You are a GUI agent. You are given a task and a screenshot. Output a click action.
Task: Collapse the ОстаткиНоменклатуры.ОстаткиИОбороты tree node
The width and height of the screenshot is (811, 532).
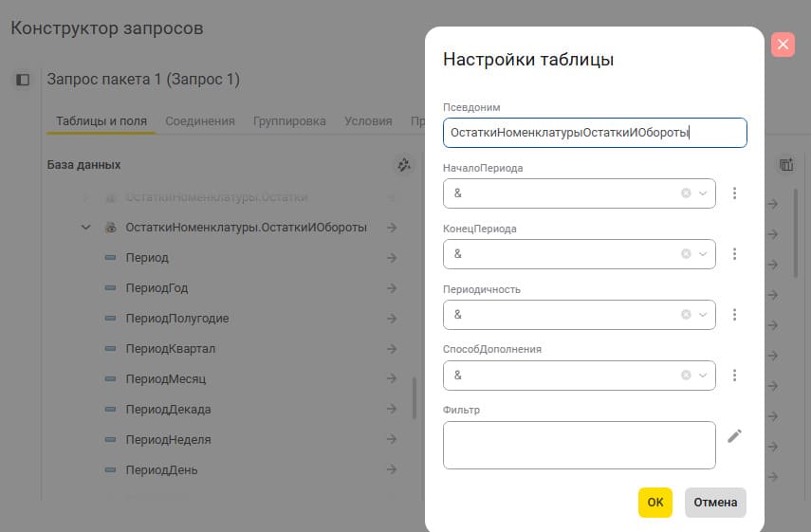coord(86,228)
